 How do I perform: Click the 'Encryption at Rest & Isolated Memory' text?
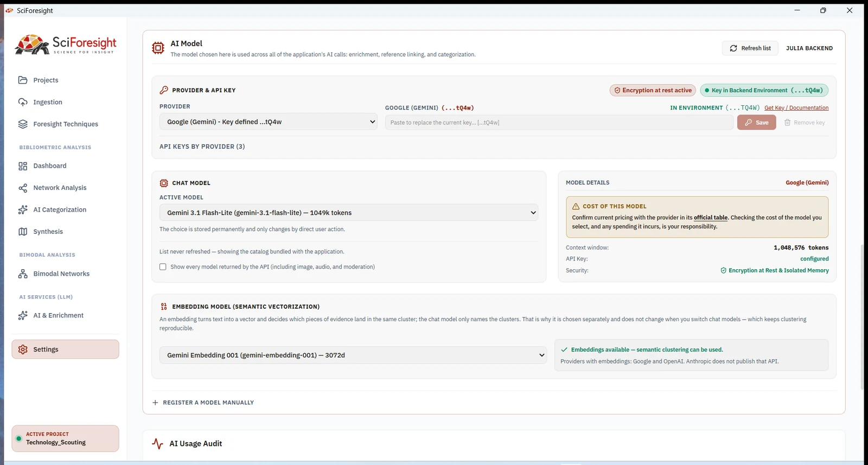pyautogui.click(x=778, y=271)
